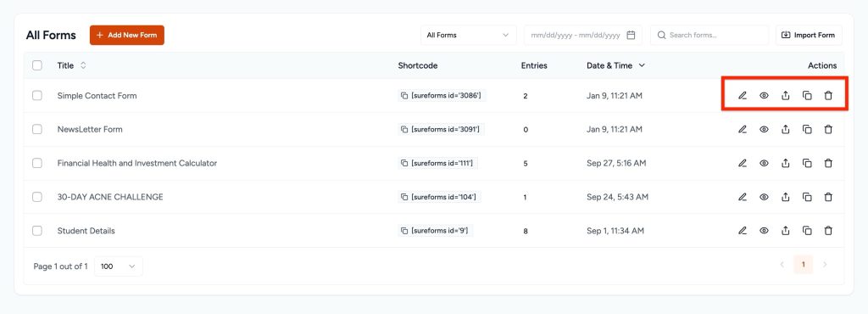Screen dimensions: 868x314
Task: Copy shortcode for sureforms id='3086'
Action: (x=404, y=96)
